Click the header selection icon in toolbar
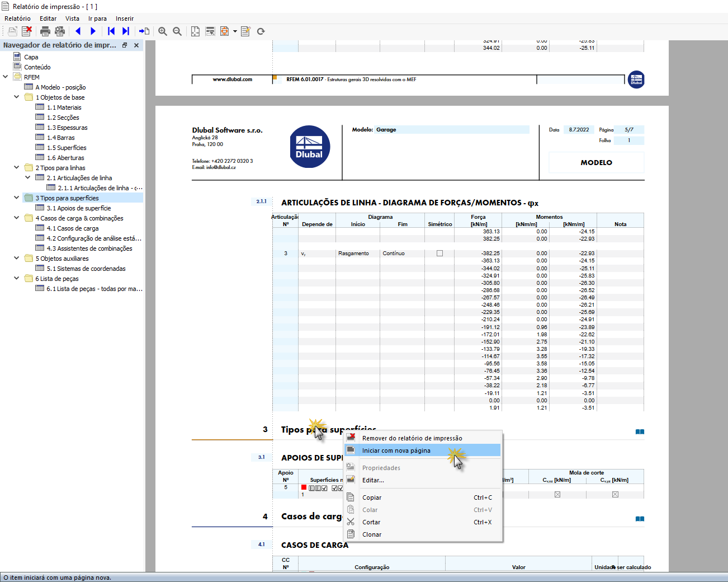Image resolution: width=728 pixels, height=582 pixels. pos(210,31)
